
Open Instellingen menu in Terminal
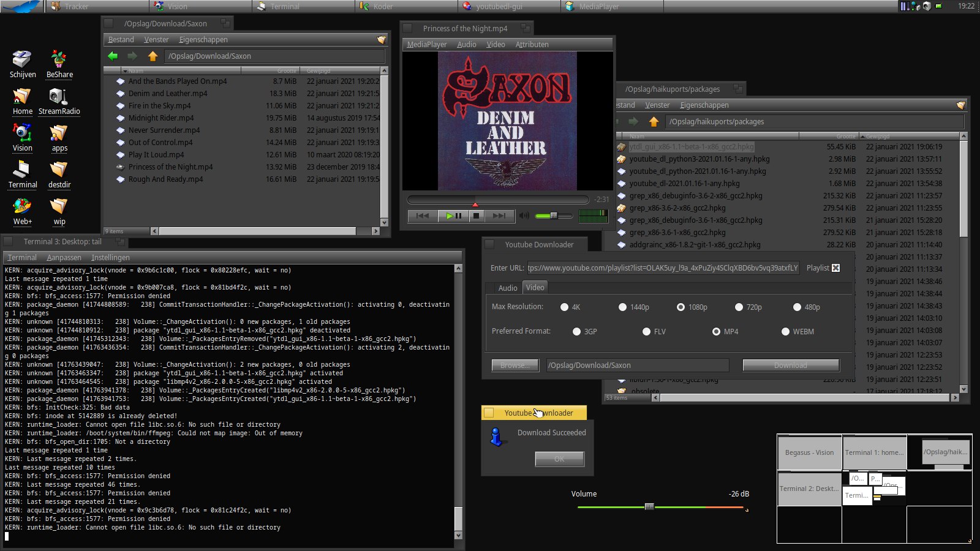(110, 257)
